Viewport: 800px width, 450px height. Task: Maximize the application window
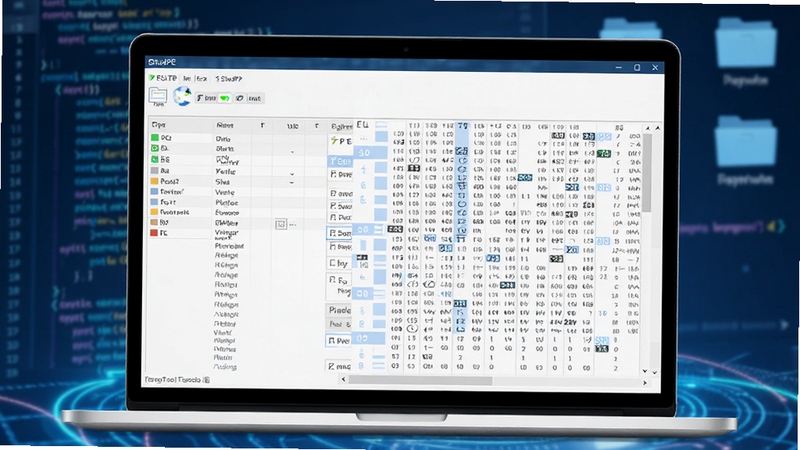point(637,67)
